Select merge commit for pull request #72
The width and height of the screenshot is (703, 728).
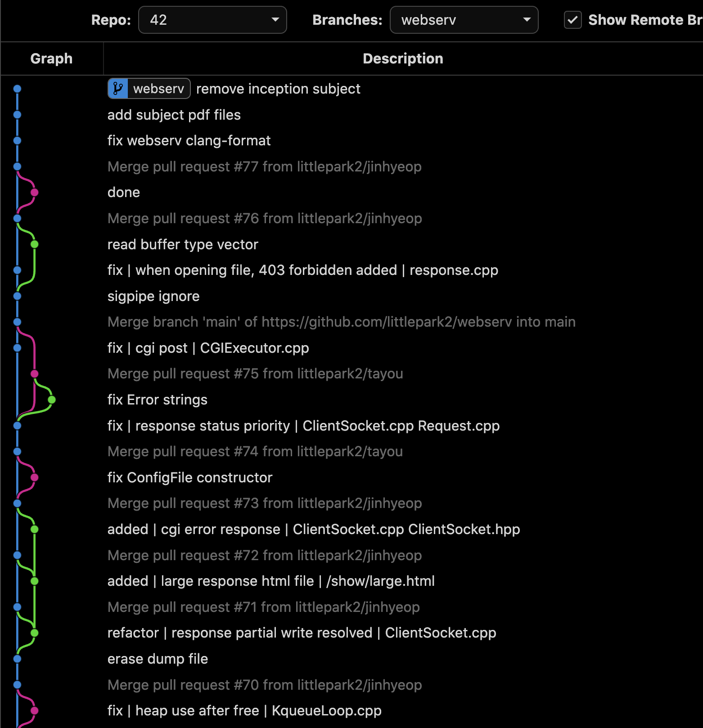click(x=265, y=555)
